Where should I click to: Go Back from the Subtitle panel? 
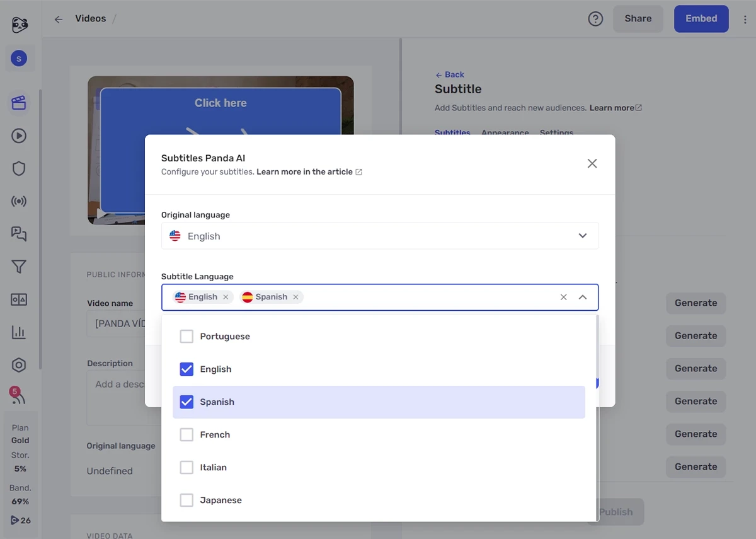pos(450,74)
